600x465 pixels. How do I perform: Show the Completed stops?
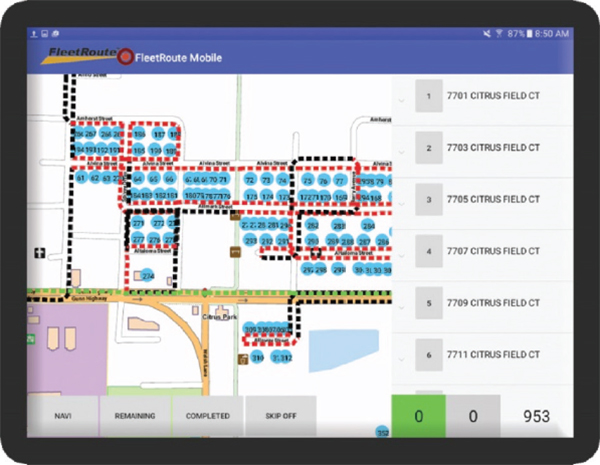point(208,416)
